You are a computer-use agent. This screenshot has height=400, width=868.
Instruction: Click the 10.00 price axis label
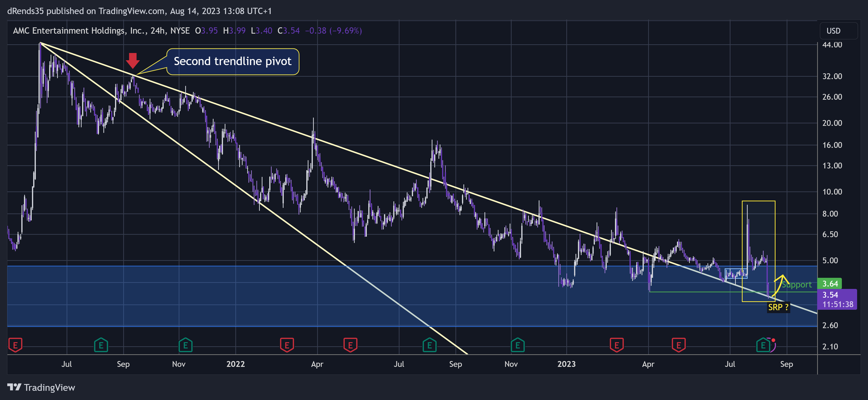(x=832, y=192)
